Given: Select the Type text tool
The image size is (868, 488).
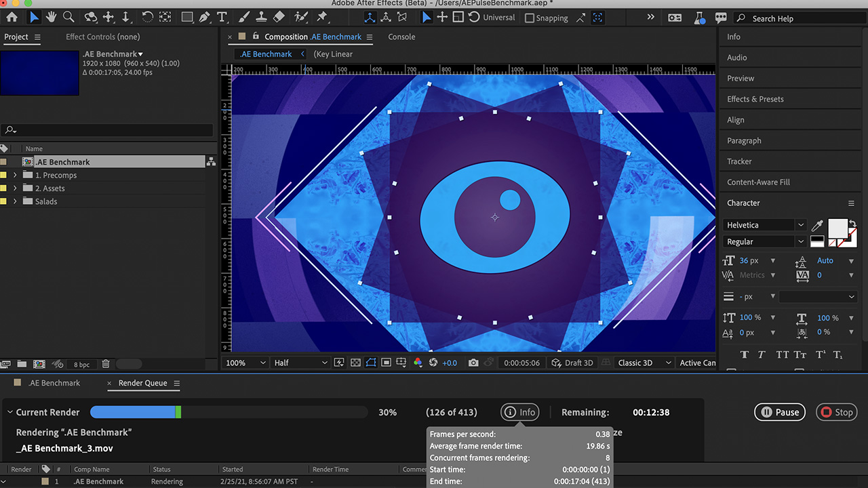Looking at the screenshot, I should [x=222, y=17].
